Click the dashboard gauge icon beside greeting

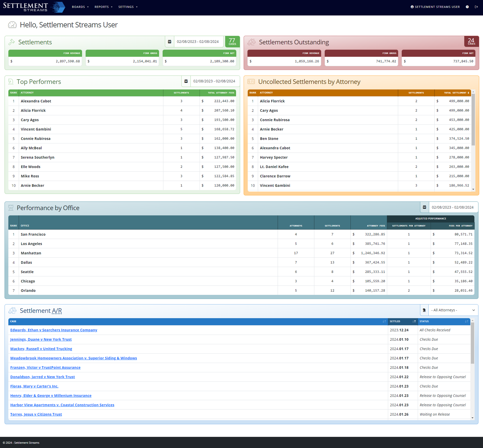(12, 25)
